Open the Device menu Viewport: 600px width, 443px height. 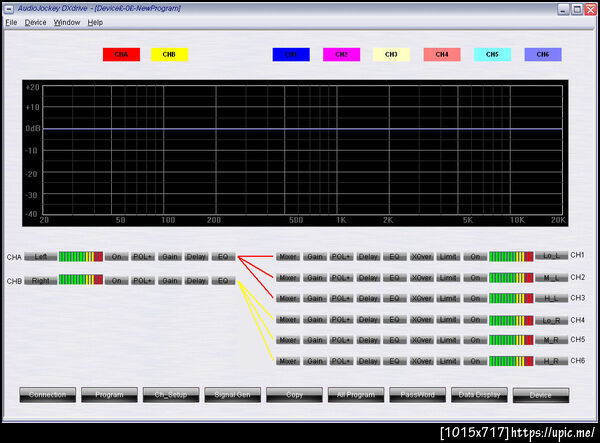(35, 23)
